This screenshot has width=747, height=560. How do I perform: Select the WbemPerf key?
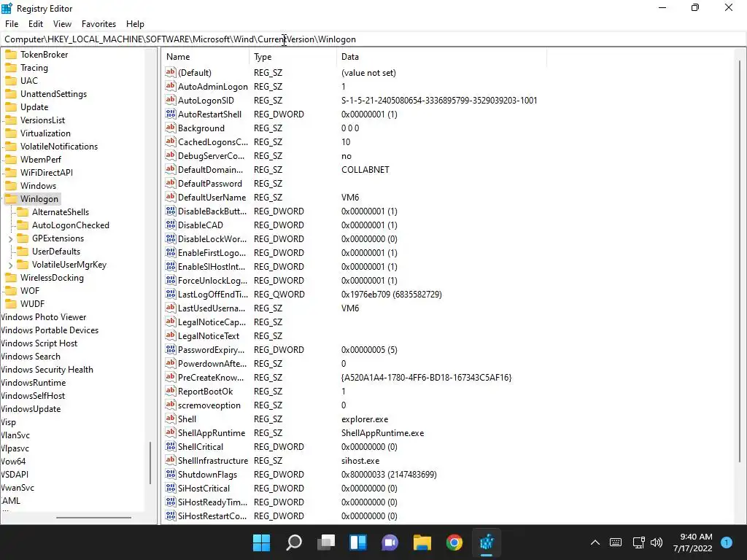pyautogui.click(x=41, y=160)
